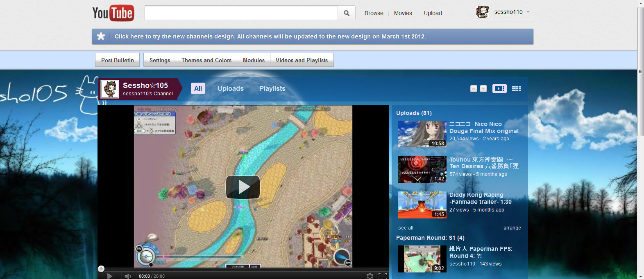
Task: Open Paperman FPS Round 4 thumbnail
Action: pyautogui.click(x=422, y=259)
